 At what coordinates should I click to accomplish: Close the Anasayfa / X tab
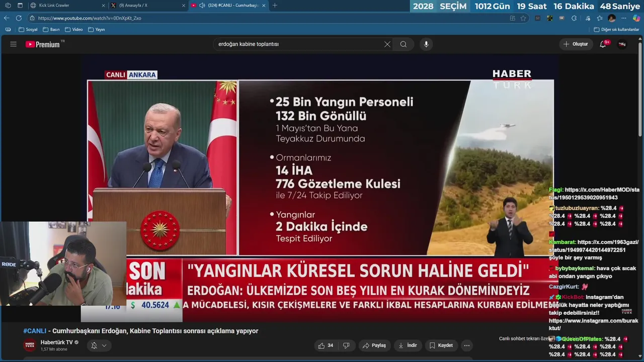tap(183, 5)
